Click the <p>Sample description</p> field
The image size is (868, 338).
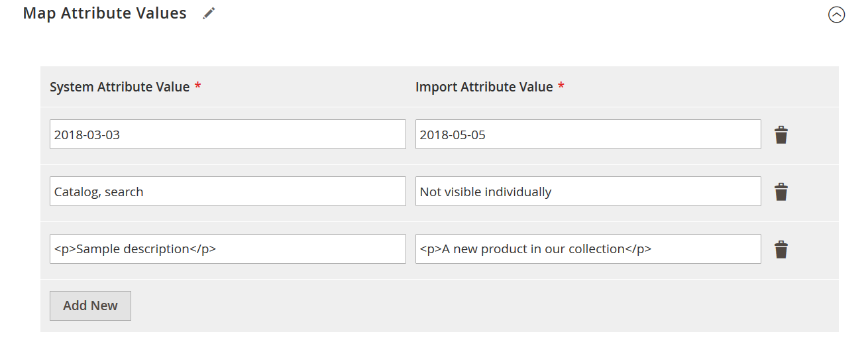click(227, 249)
